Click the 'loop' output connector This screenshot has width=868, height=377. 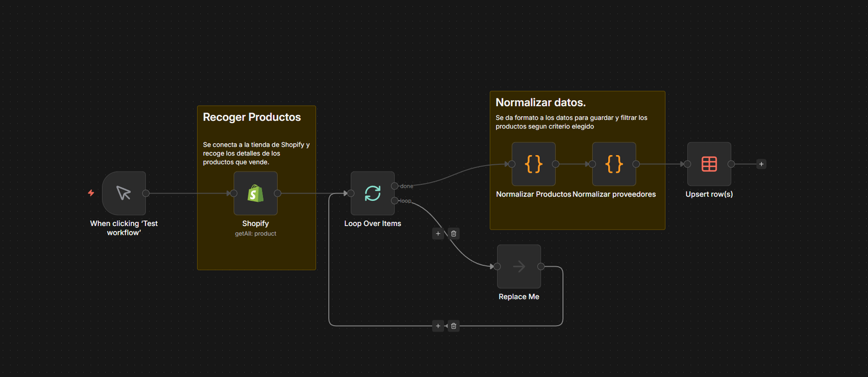(x=394, y=201)
